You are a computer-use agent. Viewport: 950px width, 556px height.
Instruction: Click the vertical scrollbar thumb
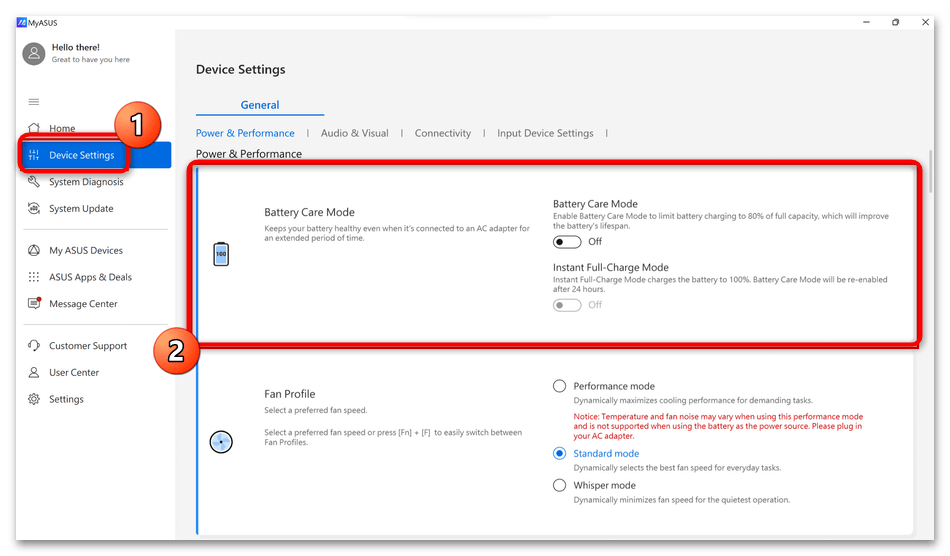930,171
